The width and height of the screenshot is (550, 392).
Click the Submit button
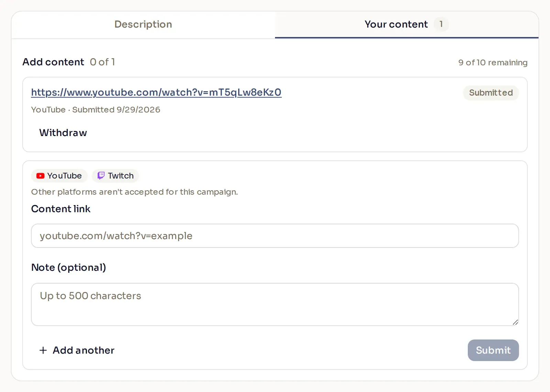click(493, 350)
